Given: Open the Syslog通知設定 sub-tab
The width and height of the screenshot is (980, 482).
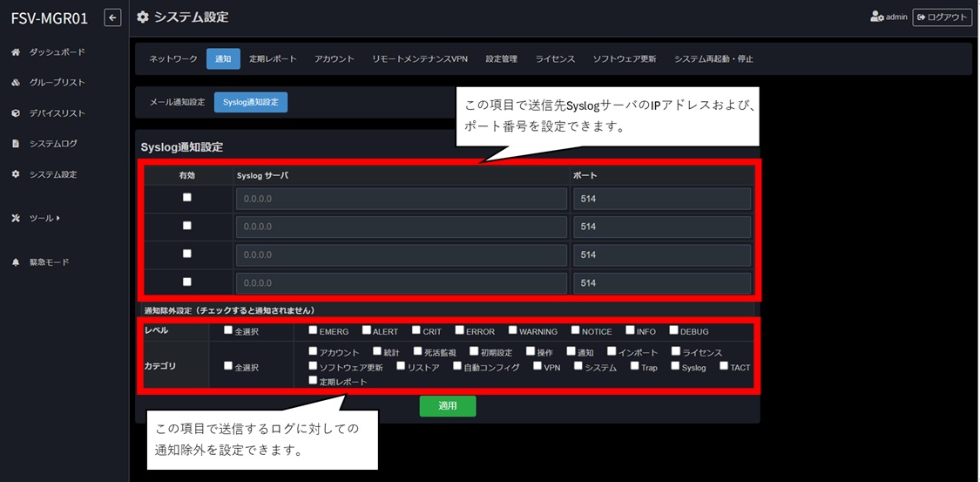Looking at the screenshot, I should click(251, 102).
